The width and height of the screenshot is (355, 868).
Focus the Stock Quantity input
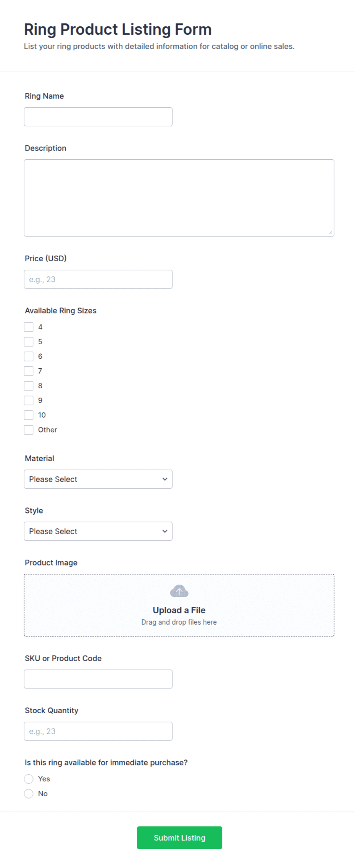point(98,731)
